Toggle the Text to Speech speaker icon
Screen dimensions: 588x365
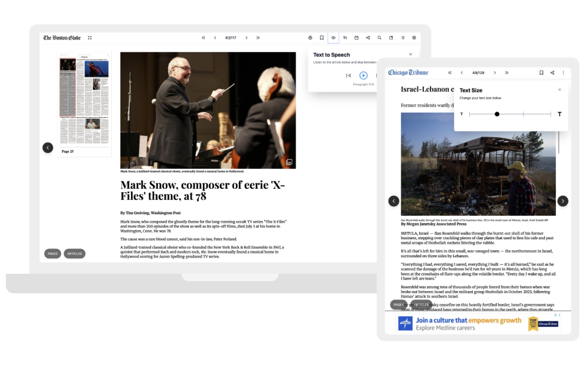pyautogui.click(x=333, y=38)
